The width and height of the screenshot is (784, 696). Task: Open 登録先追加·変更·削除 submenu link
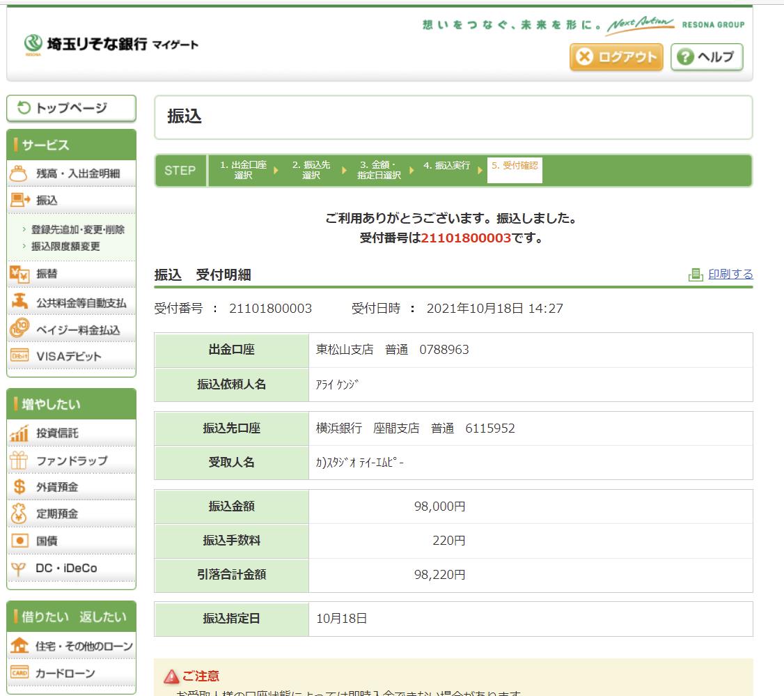(x=77, y=230)
